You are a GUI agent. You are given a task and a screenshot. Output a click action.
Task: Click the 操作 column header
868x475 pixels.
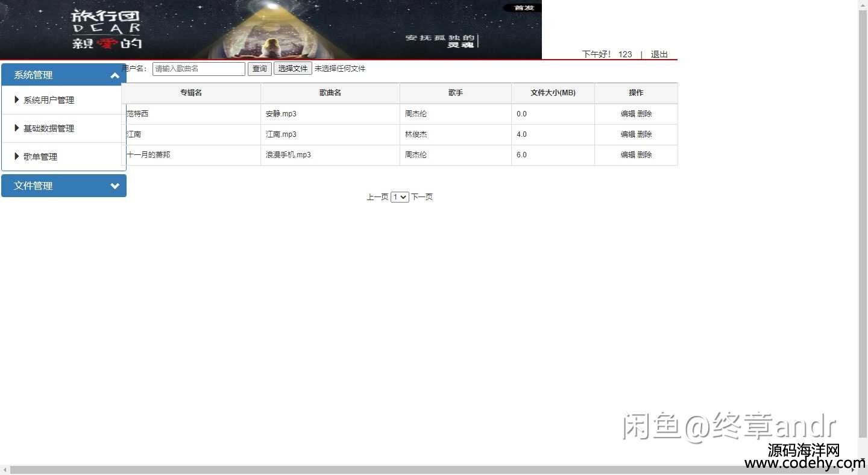[x=636, y=93]
